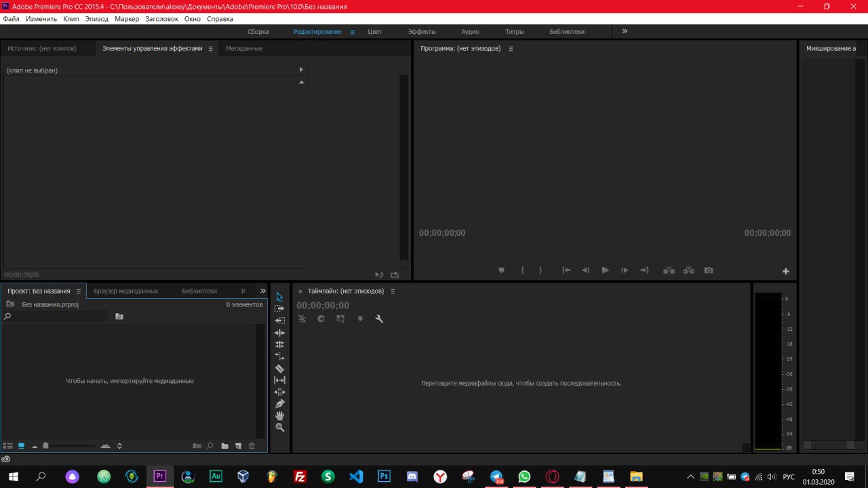Click the Lift button in Program monitor

pyautogui.click(x=669, y=270)
